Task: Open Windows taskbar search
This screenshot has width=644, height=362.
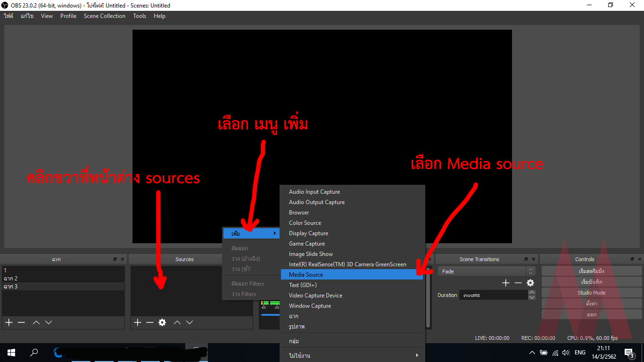Action: (x=34, y=353)
